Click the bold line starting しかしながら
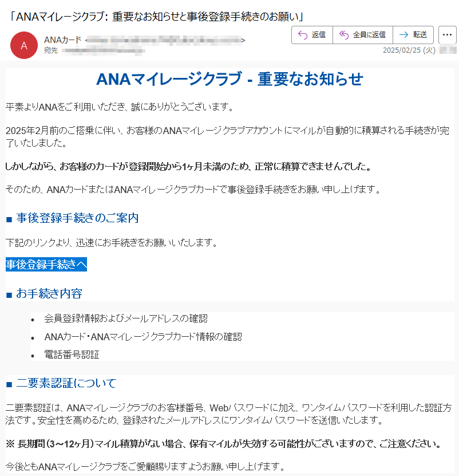The width and height of the screenshot is (459, 476). [189, 166]
